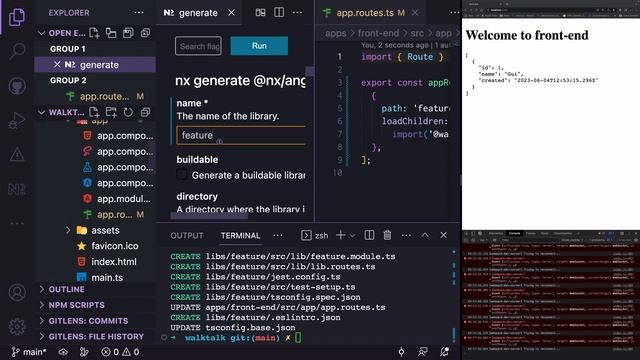
Task: Synchronize changes cloud icon in status bar
Action: pos(63,352)
